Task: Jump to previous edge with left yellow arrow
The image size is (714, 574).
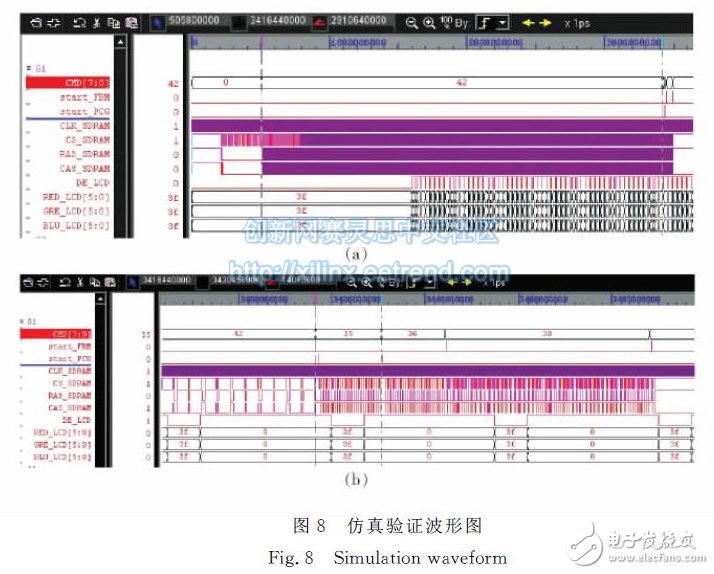Action: (x=529, y=20)
